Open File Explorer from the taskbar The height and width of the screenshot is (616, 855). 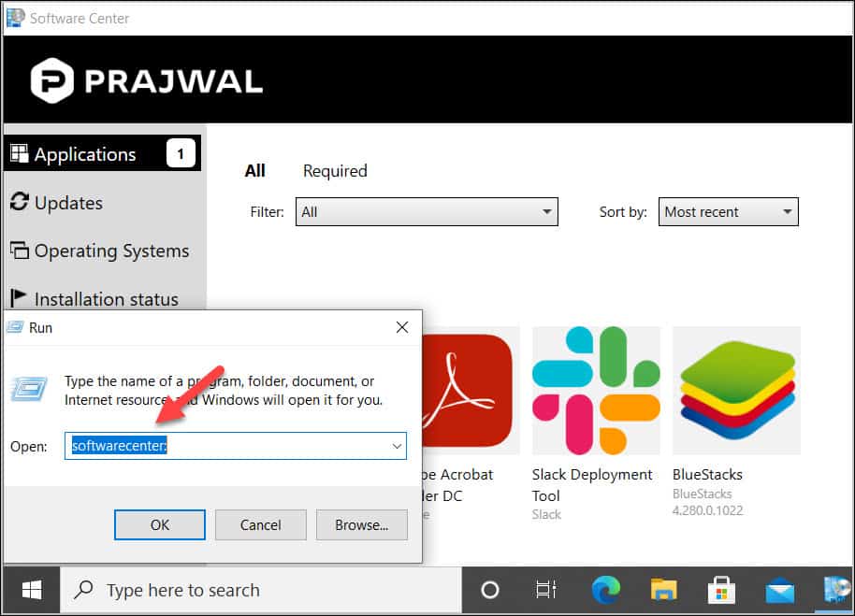click(x=663, y=589)
